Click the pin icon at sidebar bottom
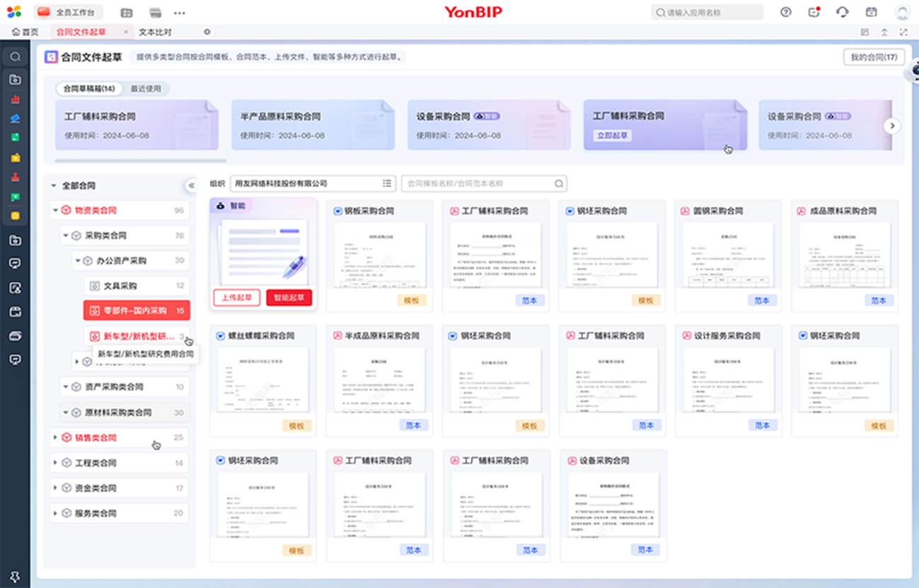919x588 pixels. [x=15, y=576]
